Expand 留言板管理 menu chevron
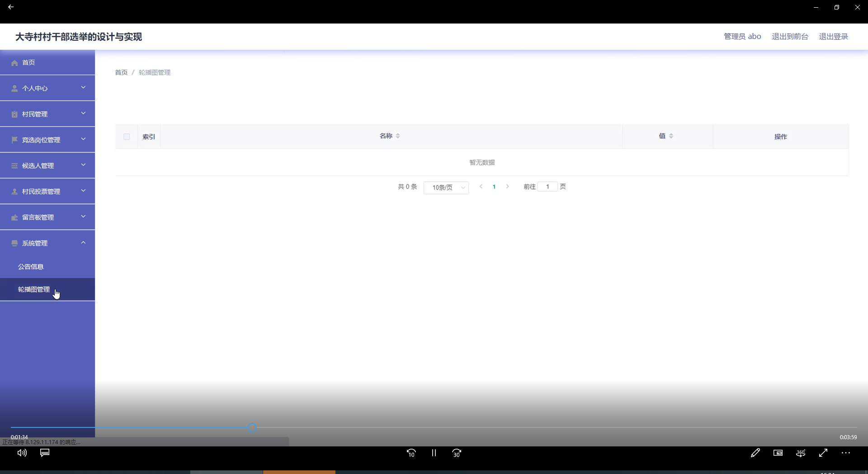The width and height of the screenshot is (868, 474). (x=83, y=216)
